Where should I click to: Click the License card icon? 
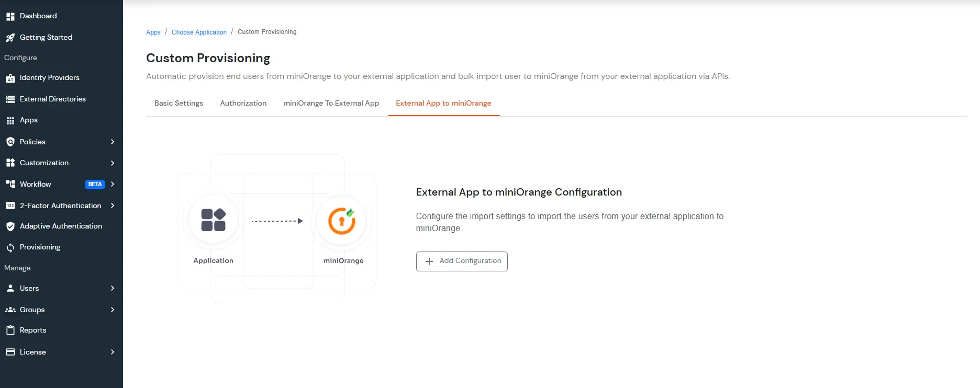(x=10, y=352)
